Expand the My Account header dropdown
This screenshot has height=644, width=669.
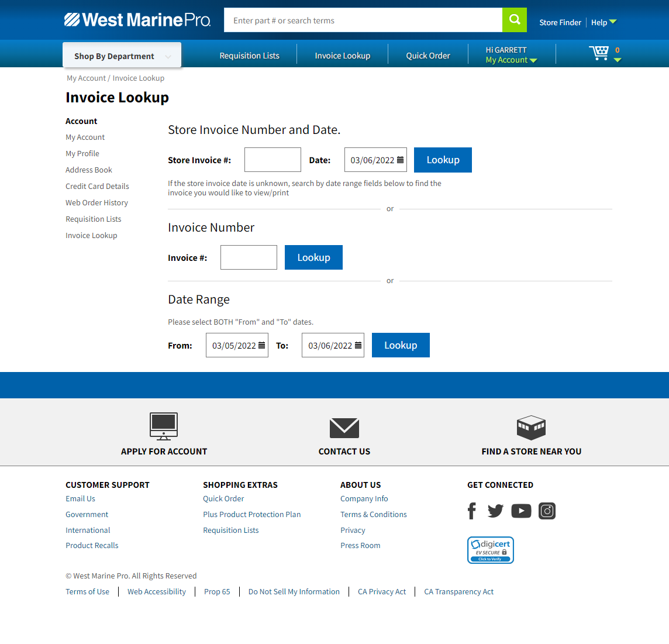[x=511, y=60]
